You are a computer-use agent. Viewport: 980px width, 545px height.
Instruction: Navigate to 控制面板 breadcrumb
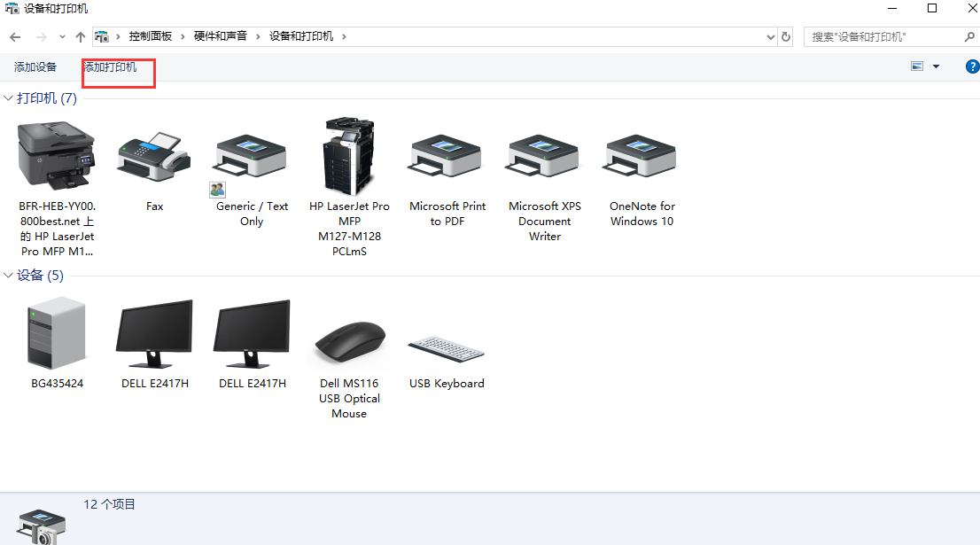coord(150,36)
